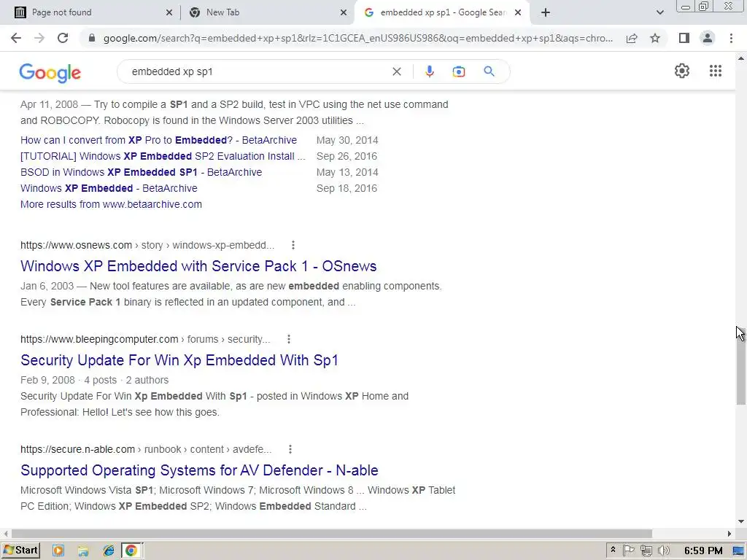
Task: Open the Google apps grid
Action: pos(715,71)
